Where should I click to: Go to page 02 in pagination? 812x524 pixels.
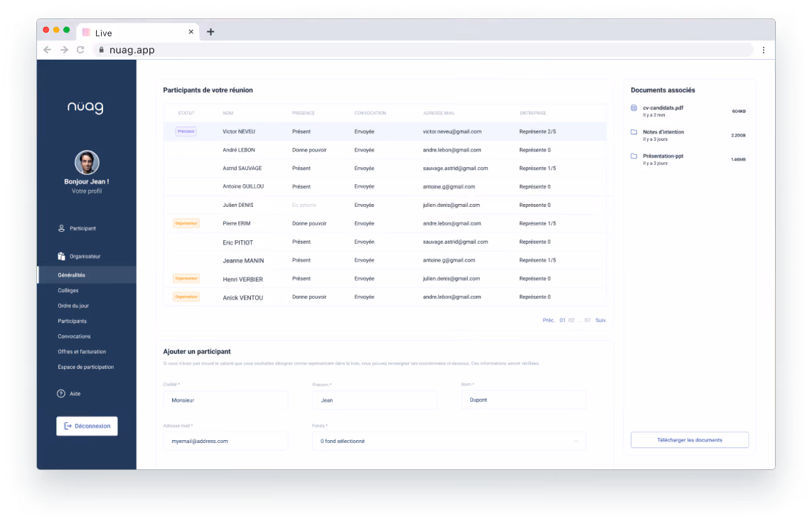[572, 321]
